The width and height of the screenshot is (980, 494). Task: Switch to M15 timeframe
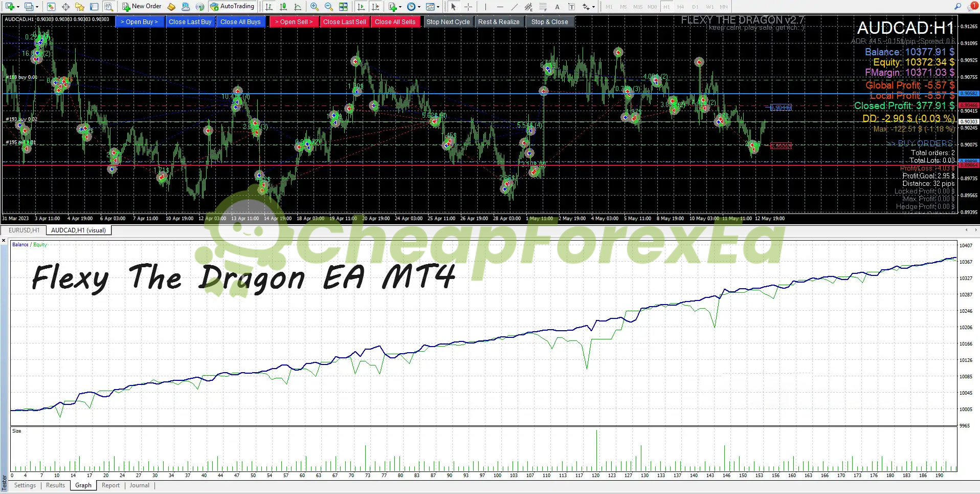[x=637, y=7]
